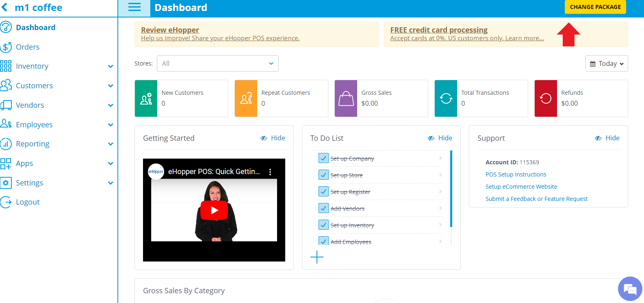Toggle the hamburger menu icon

[134, 7]
